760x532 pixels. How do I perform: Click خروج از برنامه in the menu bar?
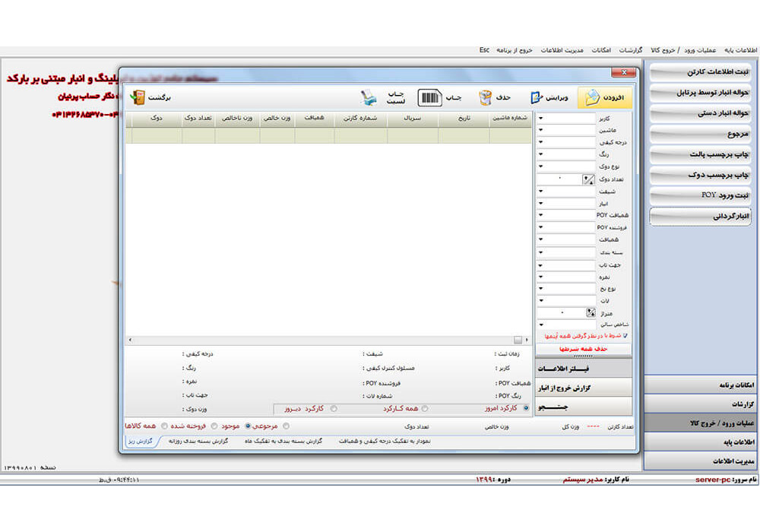[515, 50]
